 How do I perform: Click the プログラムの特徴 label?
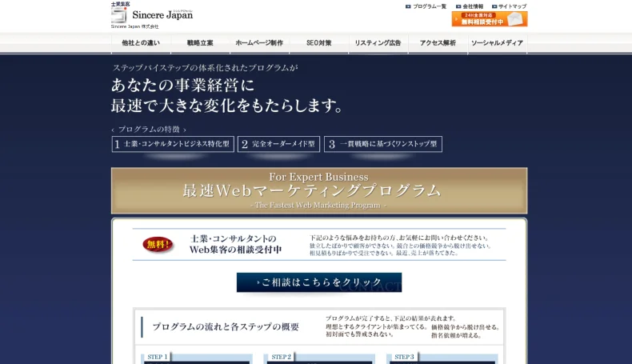149,130
